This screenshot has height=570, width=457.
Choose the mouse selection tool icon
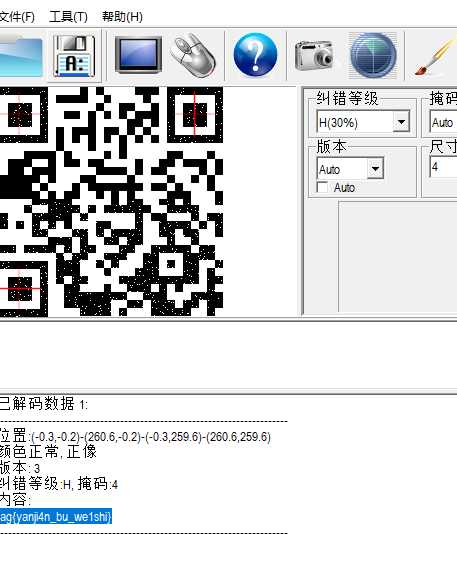click(x=193, y=55)
